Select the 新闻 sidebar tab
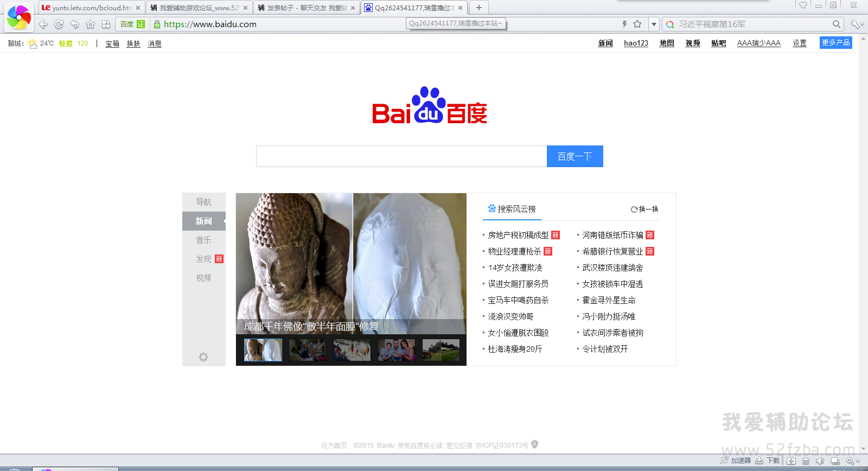The image size is (868, 471). pyautogui.click(x=204, y=221)
